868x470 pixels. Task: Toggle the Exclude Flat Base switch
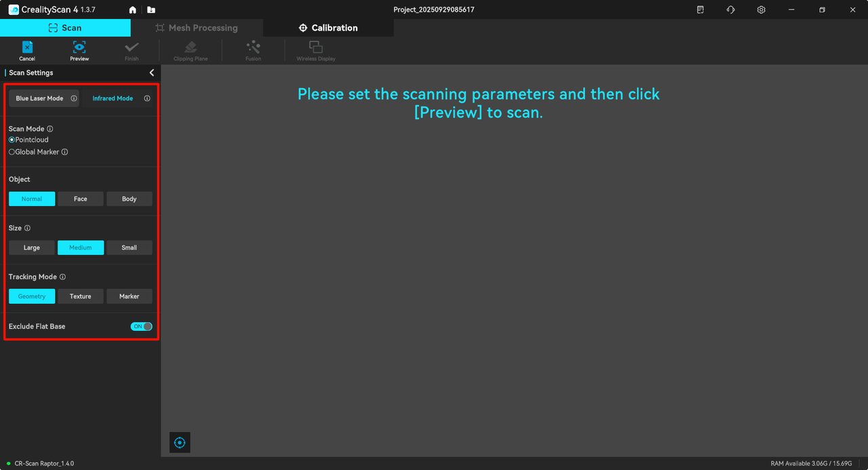click(141, 326)
